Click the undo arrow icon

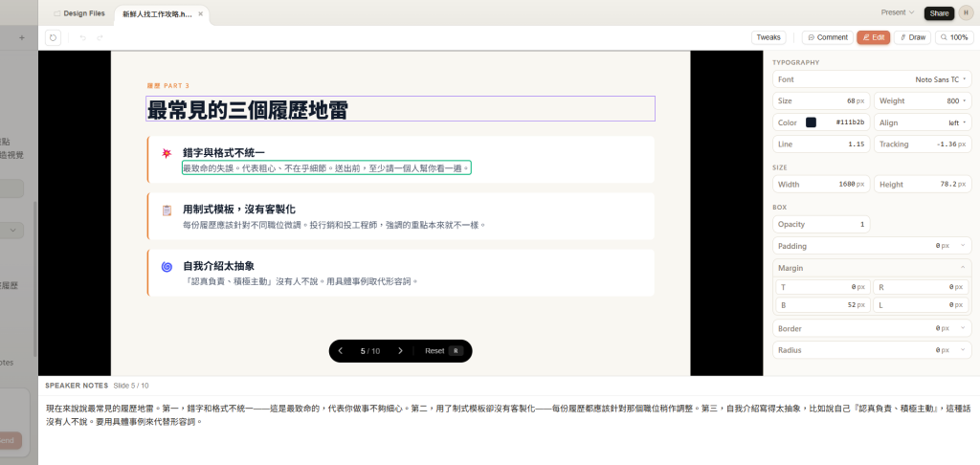(x=82, y=37)
